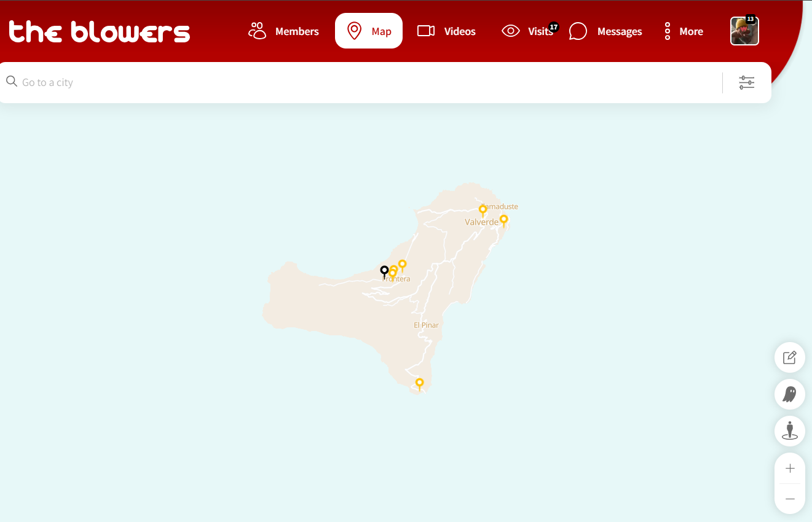Open the filter sliders icon in search bar

tap(747, 82)
